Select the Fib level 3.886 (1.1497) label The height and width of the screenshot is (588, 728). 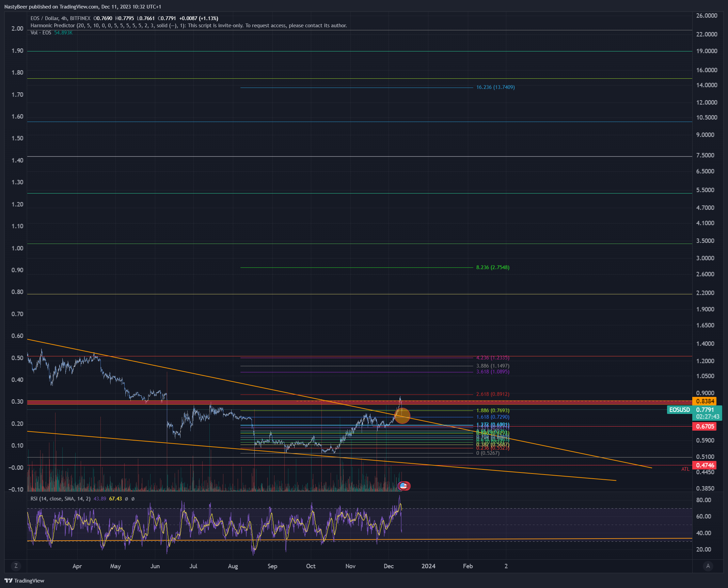[x=493, y=366]
